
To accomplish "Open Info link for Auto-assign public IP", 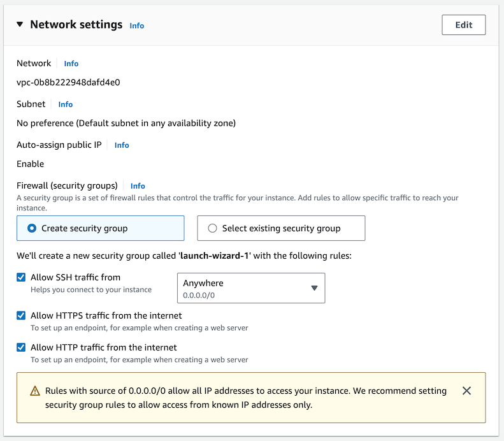I will tap(121, 145).
